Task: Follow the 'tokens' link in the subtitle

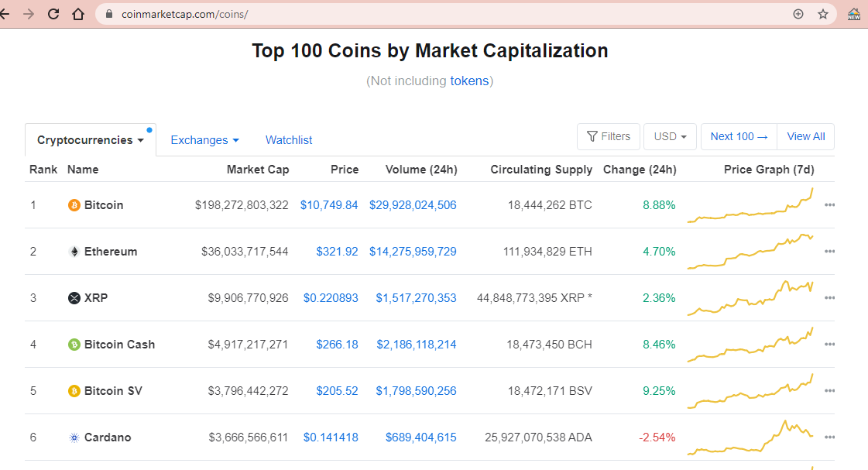Action: (469, 81)
